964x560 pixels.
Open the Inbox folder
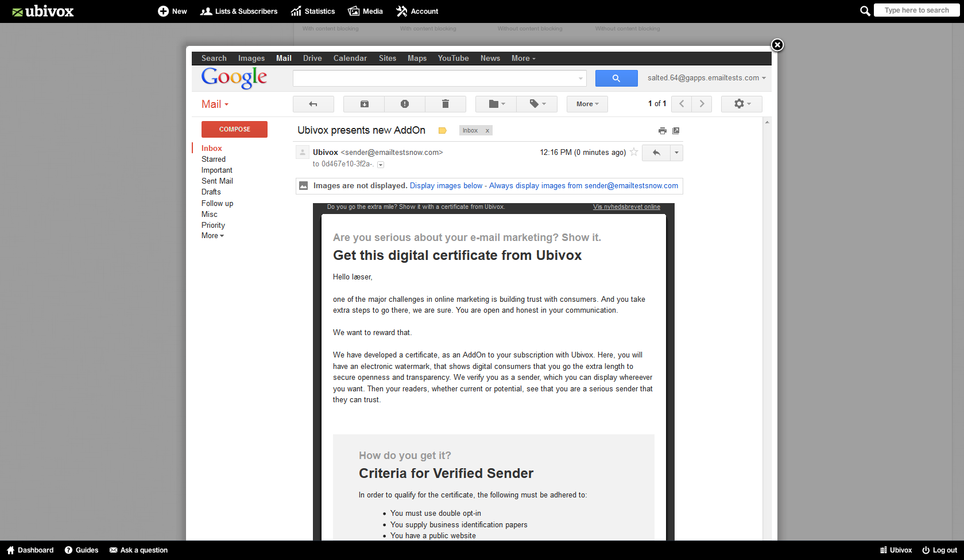point(211,148)
